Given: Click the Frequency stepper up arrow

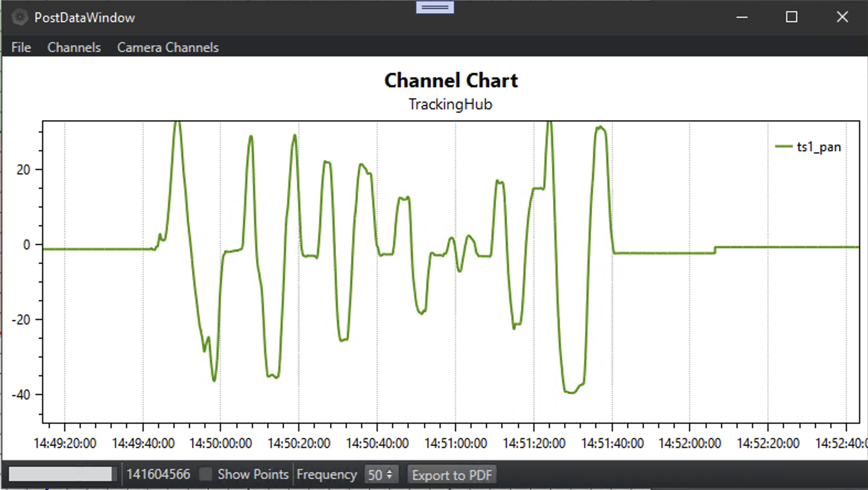Looking at the screenshot, I should 389,471.
